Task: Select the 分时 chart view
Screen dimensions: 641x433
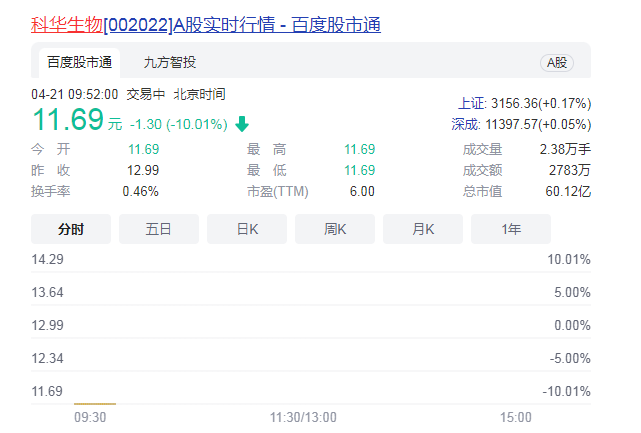Action: click(x=71, y=229)
